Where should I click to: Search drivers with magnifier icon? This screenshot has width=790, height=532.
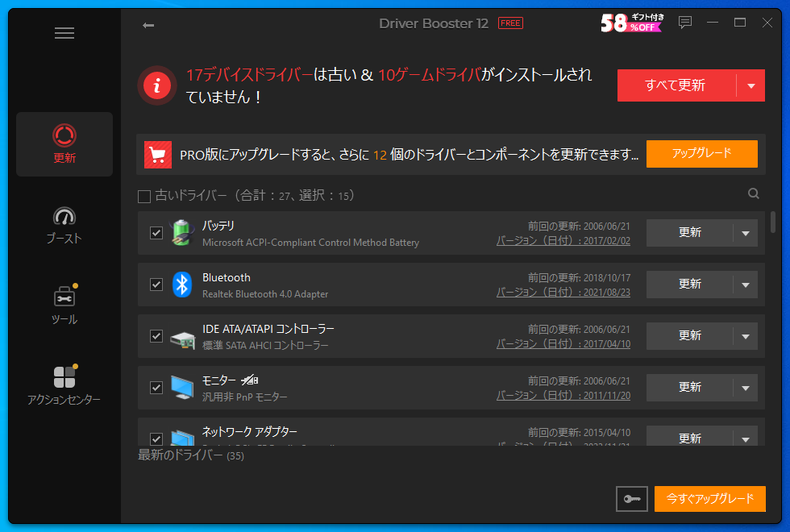click(753, 193)
